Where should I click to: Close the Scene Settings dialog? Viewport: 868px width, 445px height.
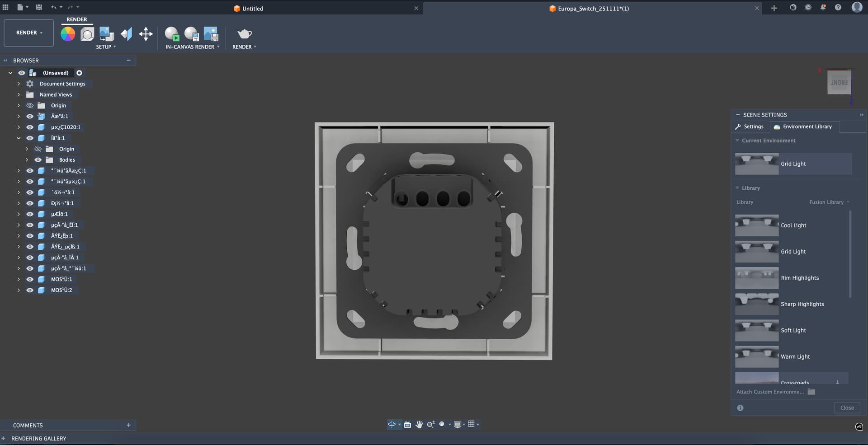pos(846,408)
